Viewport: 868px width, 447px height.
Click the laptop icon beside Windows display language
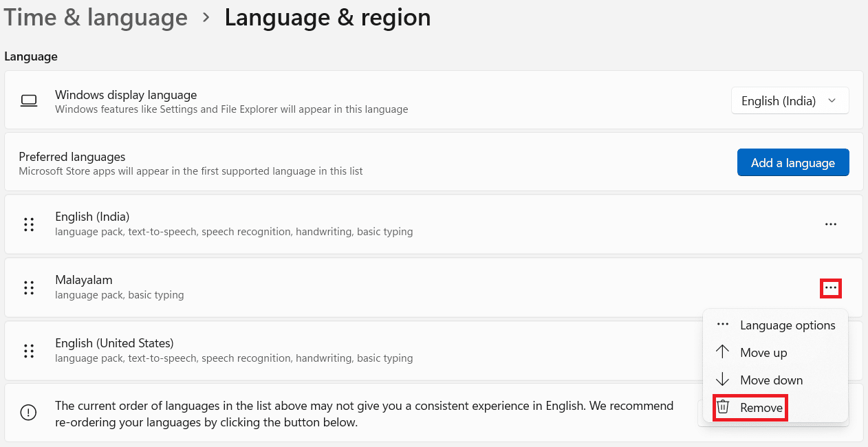[x=29, y=101]
